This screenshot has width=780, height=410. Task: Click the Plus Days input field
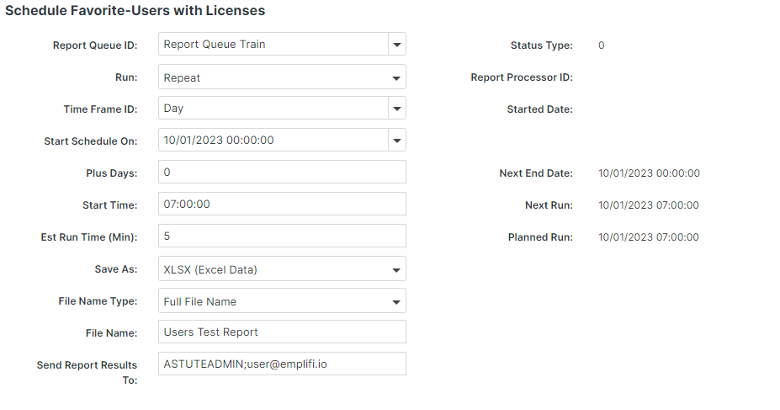282,173
